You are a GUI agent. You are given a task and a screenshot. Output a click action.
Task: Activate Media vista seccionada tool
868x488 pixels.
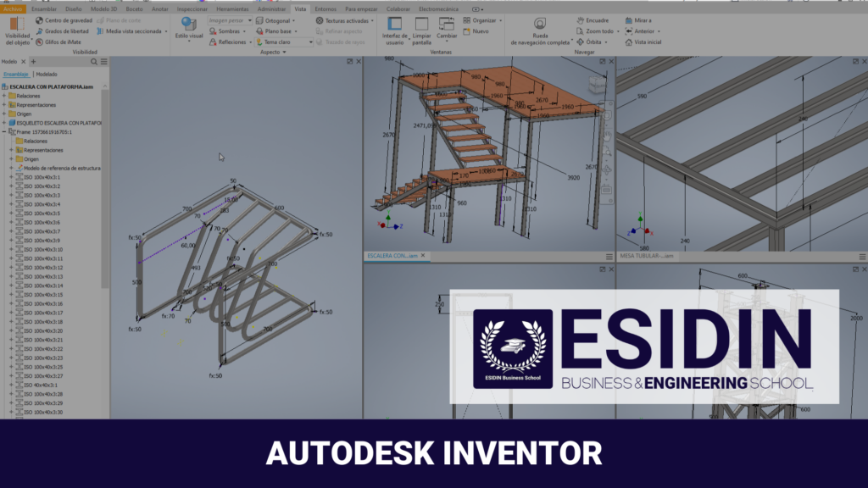tap(129, 31)
